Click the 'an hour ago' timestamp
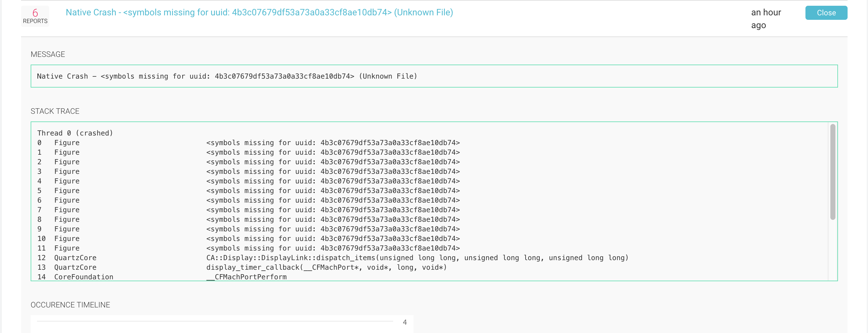This screenshot has width=868, height=333. point(766,19)
